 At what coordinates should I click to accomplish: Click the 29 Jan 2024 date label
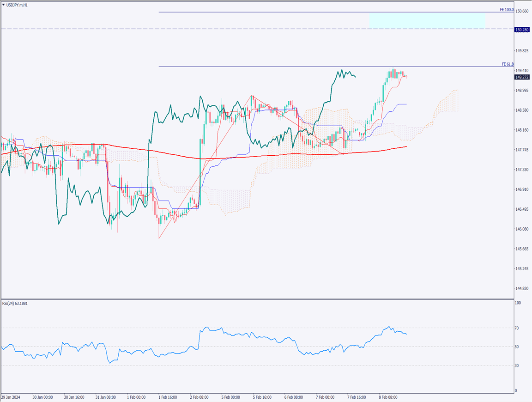pyautogui.click(x=11, y=397)
